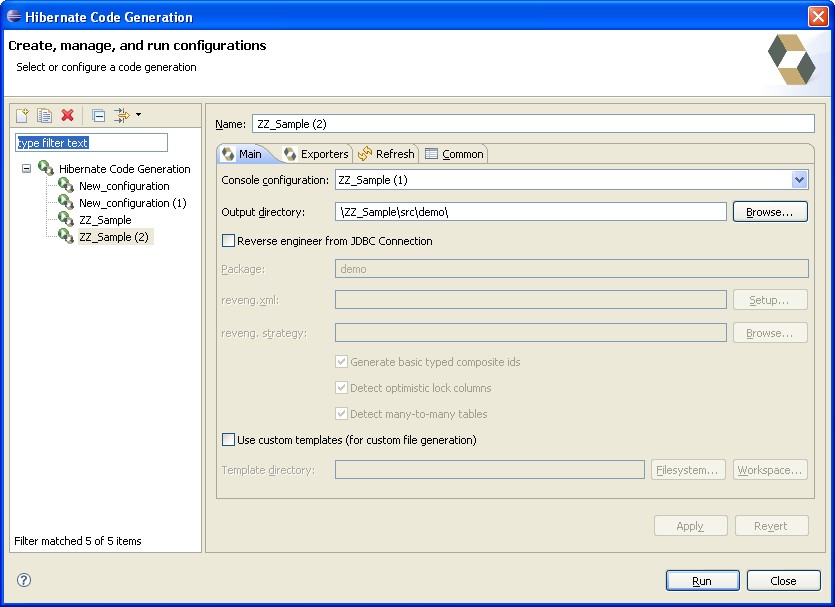Collapse all configurations in the tree
This screenshot has height=607, width=835.
point(98,116)
